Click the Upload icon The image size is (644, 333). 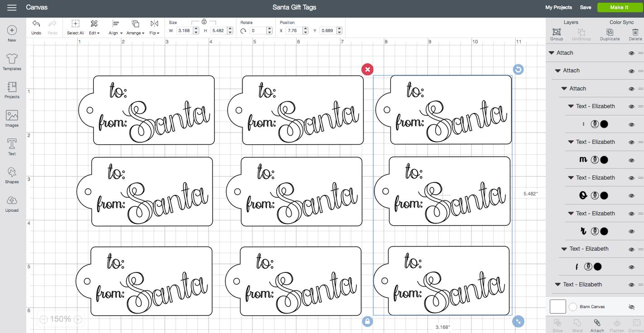(12, 200)
